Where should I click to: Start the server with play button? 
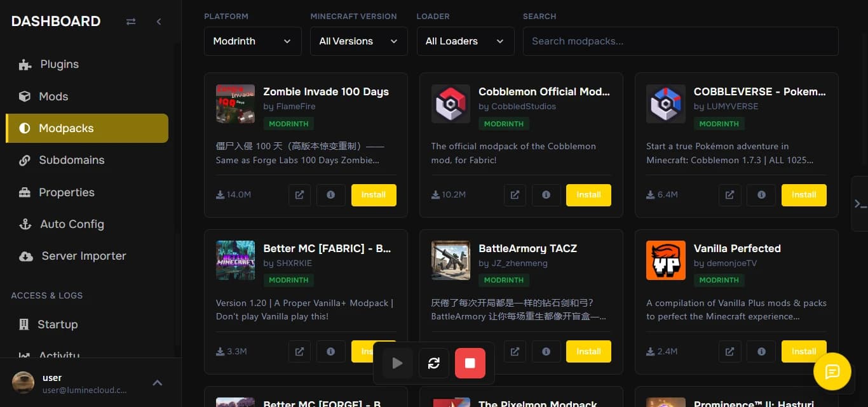pos(397,363)
